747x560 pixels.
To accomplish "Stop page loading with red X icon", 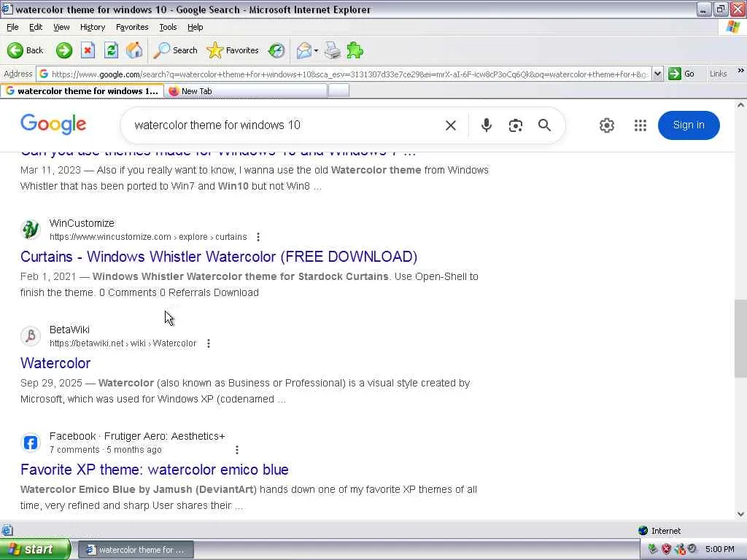I will tap(88, 50).
